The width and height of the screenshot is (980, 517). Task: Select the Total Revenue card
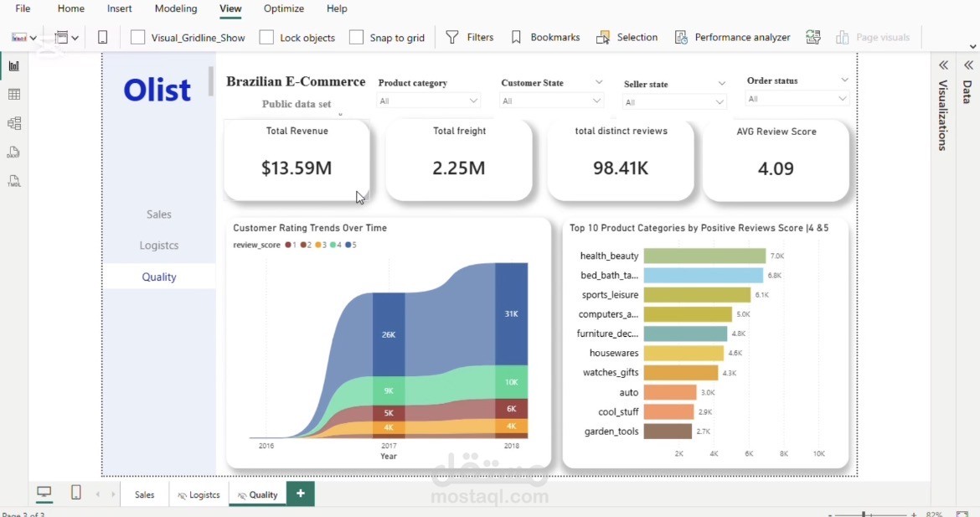[297, 161]
